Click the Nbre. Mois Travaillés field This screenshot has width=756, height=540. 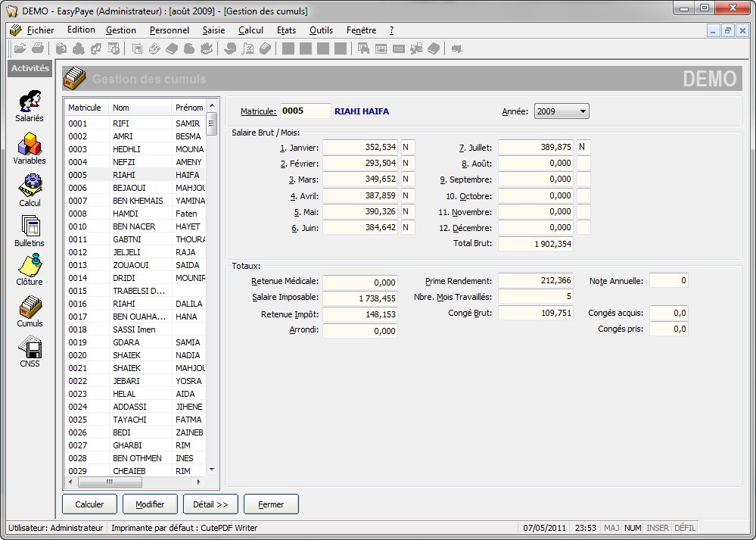[536, 296]
